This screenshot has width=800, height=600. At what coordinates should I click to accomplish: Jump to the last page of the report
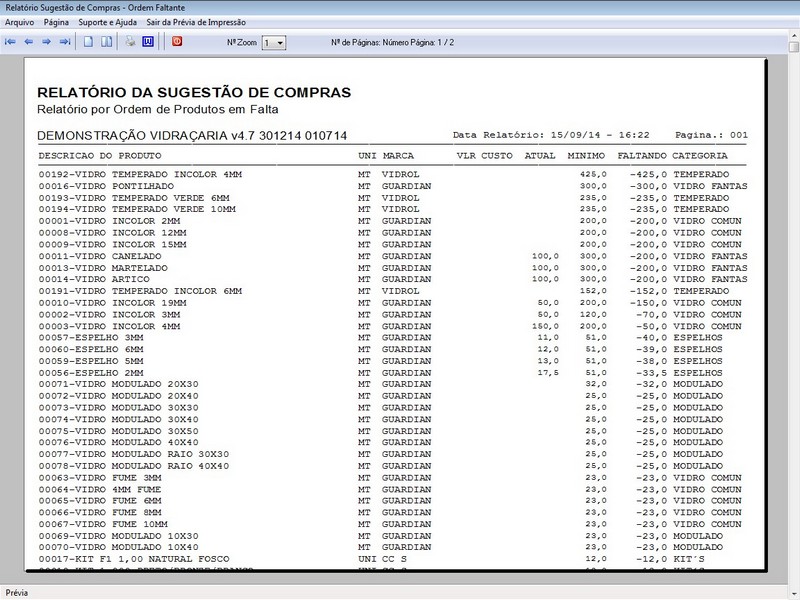[x=65, y=42]
